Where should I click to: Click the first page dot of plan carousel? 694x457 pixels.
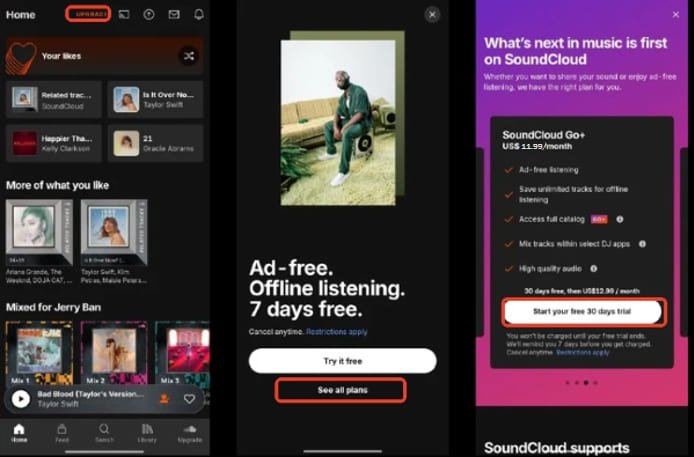(568, 383)
